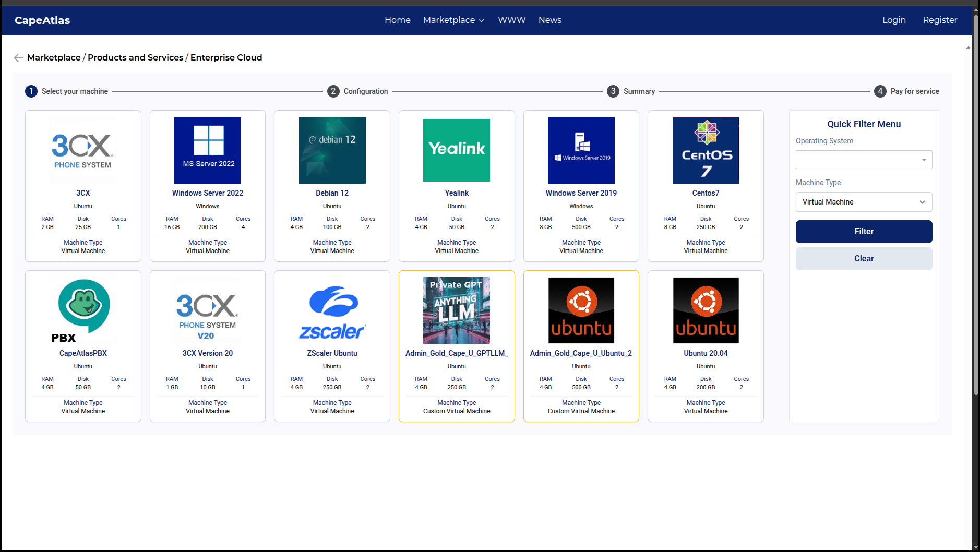
Task: Open the Operating System dropdown
Action: click(x=864, y=160)
